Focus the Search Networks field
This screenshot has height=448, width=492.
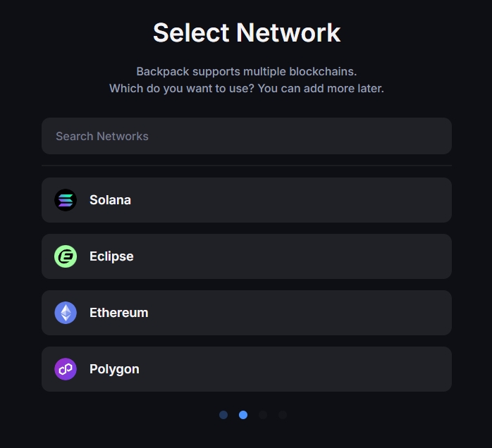pyautogui.click(x=246, y=136)
